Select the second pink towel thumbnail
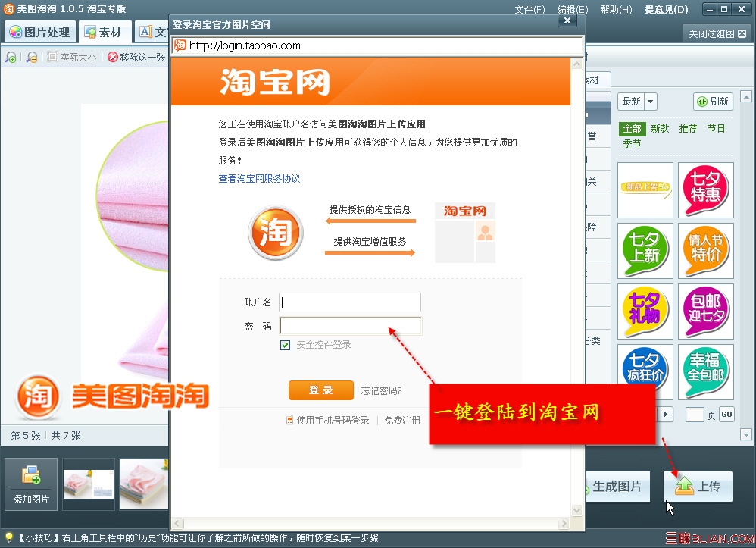The width and height of the screenshot is (756, 548). point(144,484)
